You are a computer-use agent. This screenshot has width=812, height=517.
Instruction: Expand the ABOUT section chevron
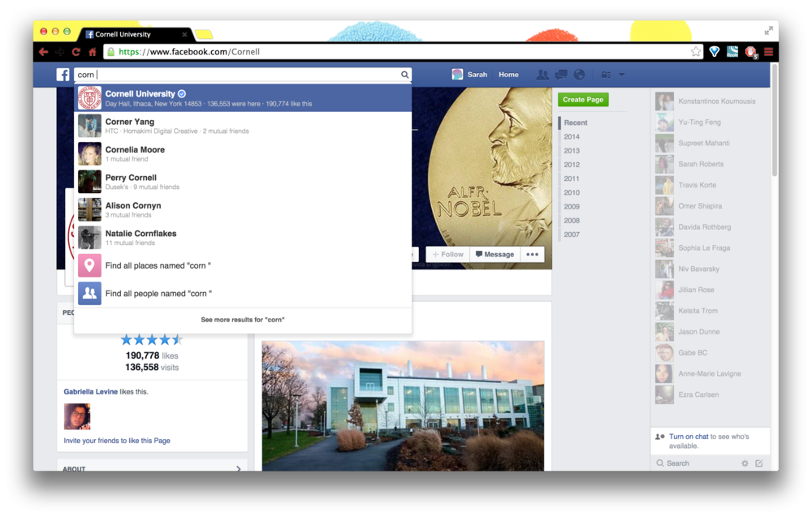(238, 468)
